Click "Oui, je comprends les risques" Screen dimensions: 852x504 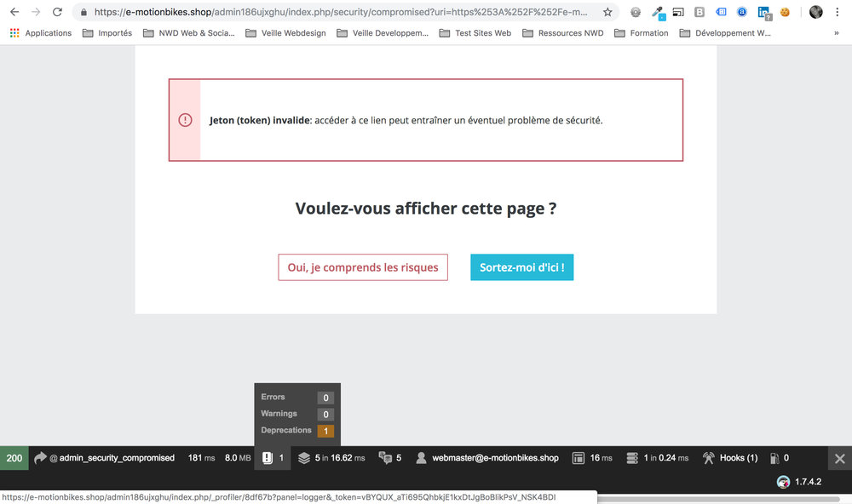(x=363, y=266)
